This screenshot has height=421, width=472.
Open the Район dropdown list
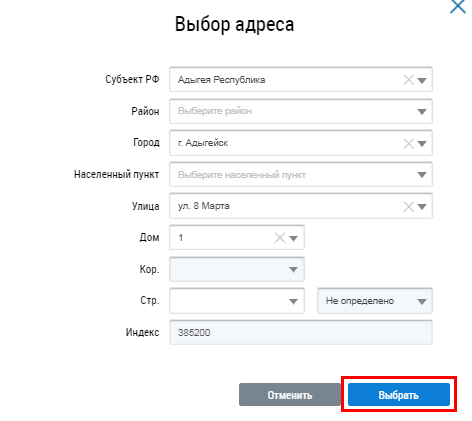301,111
